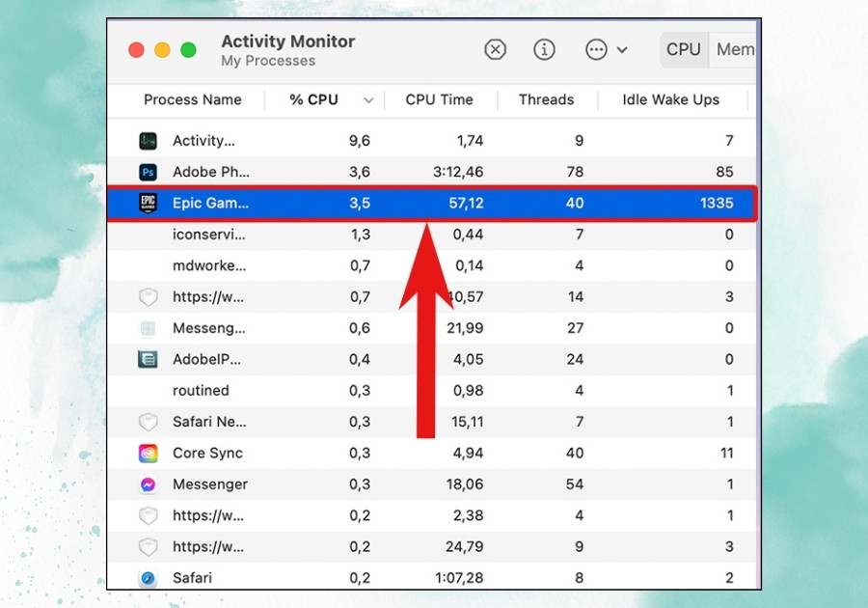
Task: Click shield icon of https row with 2,38 time
Action: [148, 516]
